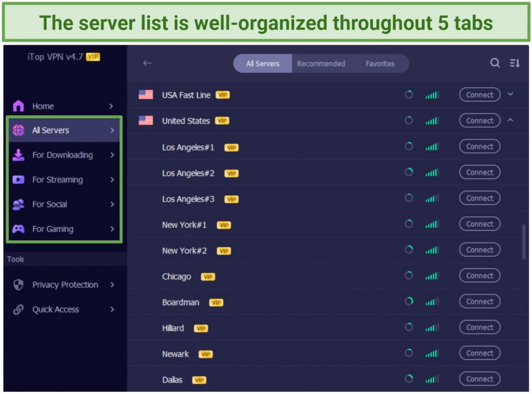The height and width of the screenshot is (394, 532).
Task: Click the United States flag icon
Action: point(146,121)
